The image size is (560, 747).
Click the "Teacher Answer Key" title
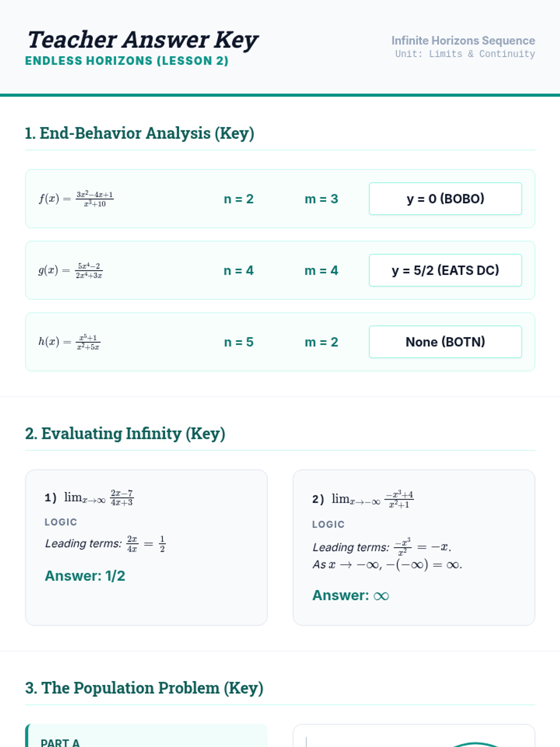pyautogui.click(x=142, y=40)
